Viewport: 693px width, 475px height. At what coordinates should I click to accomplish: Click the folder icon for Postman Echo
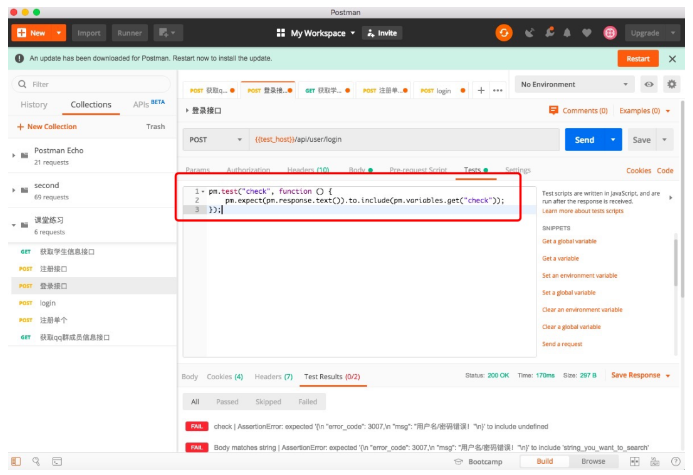coord(25,156)
